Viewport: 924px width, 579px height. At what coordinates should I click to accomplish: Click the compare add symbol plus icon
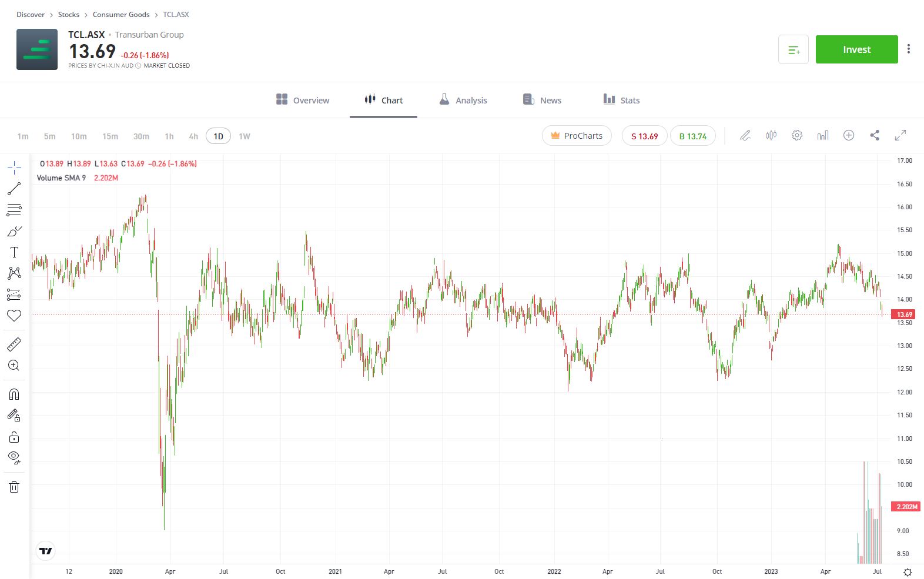[x=849, y=135]
